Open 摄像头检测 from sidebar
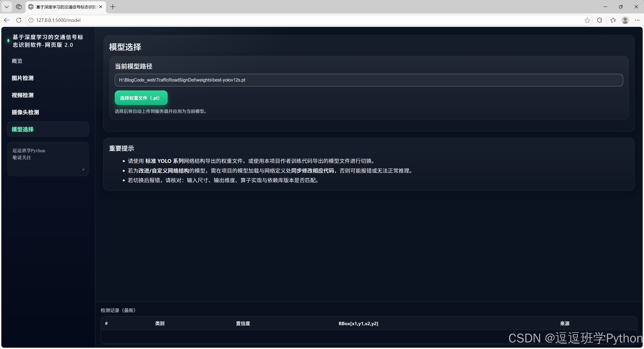This screenshot has width=644, height=349. point(25,112)
